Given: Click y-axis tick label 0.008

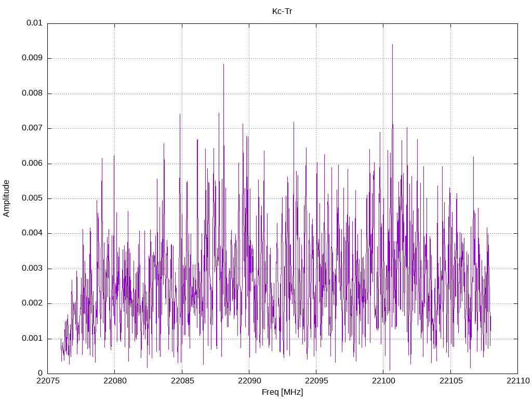Looking at the screenshot, I should point(32,93).
